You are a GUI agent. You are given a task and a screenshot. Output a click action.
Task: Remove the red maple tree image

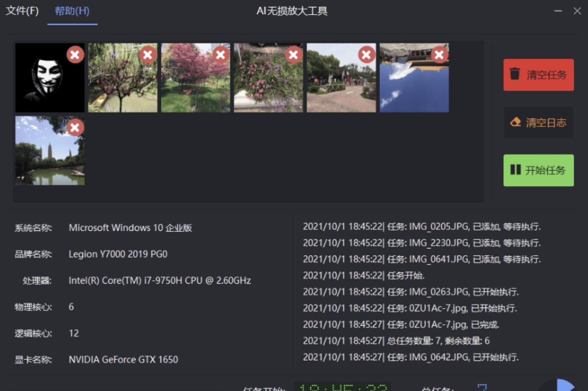tap(221, 54)
